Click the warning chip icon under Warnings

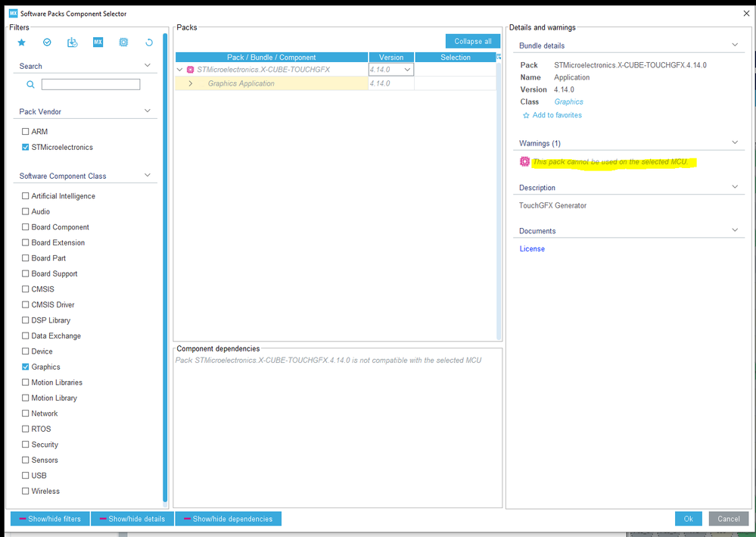point(524,161)
